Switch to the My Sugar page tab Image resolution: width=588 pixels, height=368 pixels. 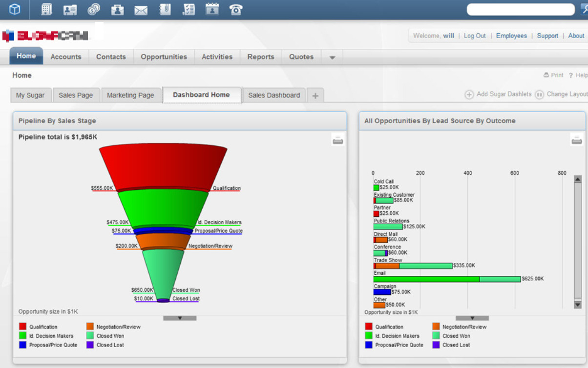[30, 95]
